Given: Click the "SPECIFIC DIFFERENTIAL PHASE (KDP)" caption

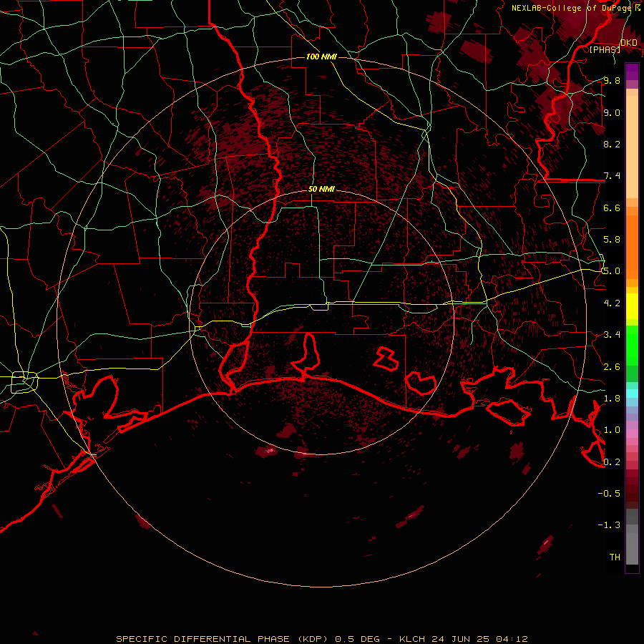Looking at the screenshot, I should 222,639.
